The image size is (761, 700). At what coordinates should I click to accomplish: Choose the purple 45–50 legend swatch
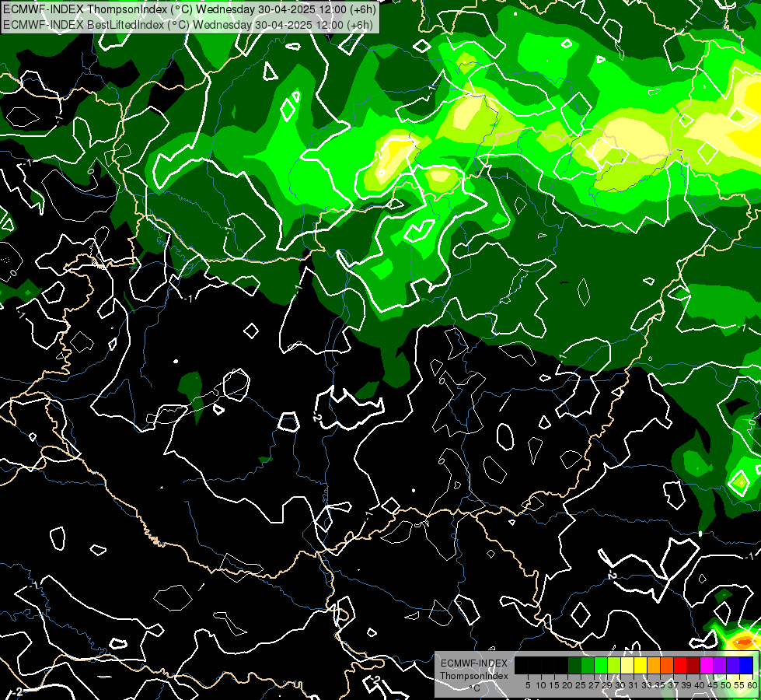click(x=720, y=665)
